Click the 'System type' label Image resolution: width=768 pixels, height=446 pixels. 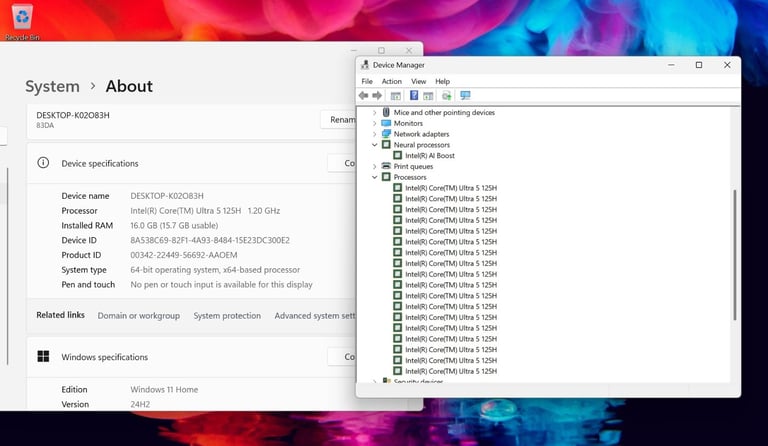coord(84,270)
